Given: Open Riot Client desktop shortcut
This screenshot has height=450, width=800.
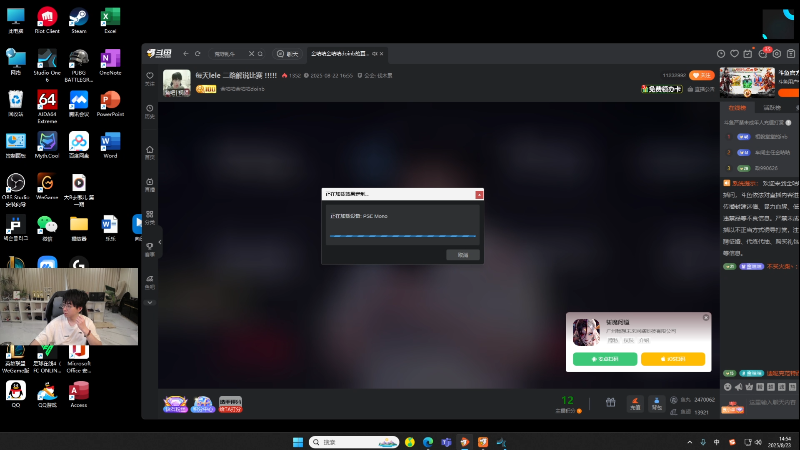Looking at the screenshot, I should [47, 20].
